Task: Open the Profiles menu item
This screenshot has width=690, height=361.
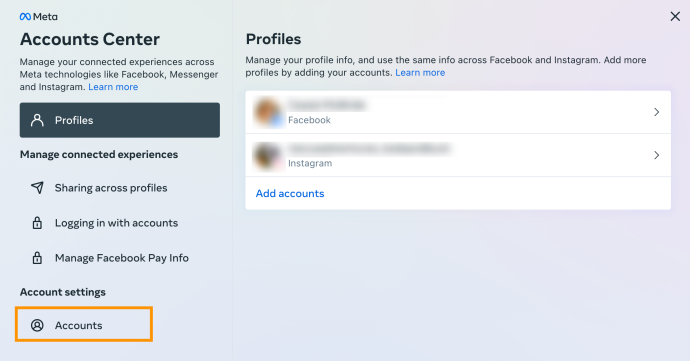Action: (x=120, y=120)
